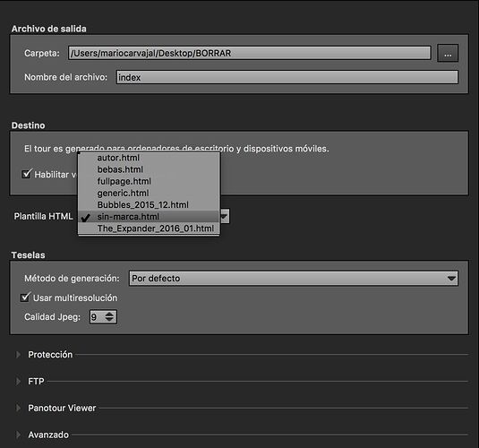Click the folder browse button with ellipsis
The image size is (479, 448).
click(448, 53)
